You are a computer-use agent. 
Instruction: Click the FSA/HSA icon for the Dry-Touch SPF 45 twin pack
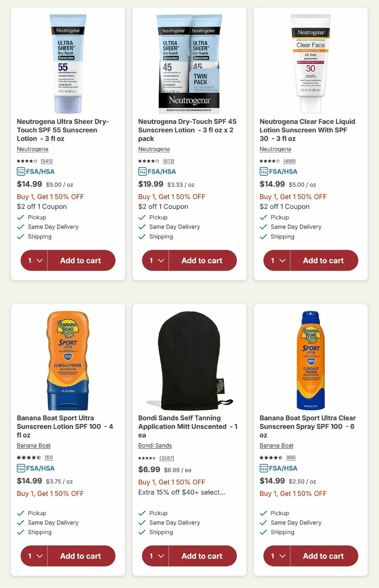tap(142, 171)
